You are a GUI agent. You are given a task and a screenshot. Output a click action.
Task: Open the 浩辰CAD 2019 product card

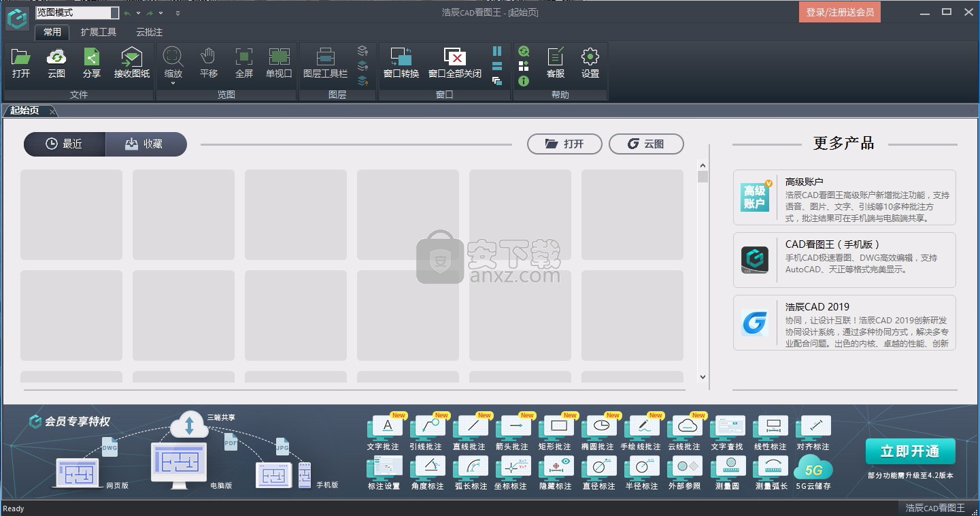pos(844,323)
